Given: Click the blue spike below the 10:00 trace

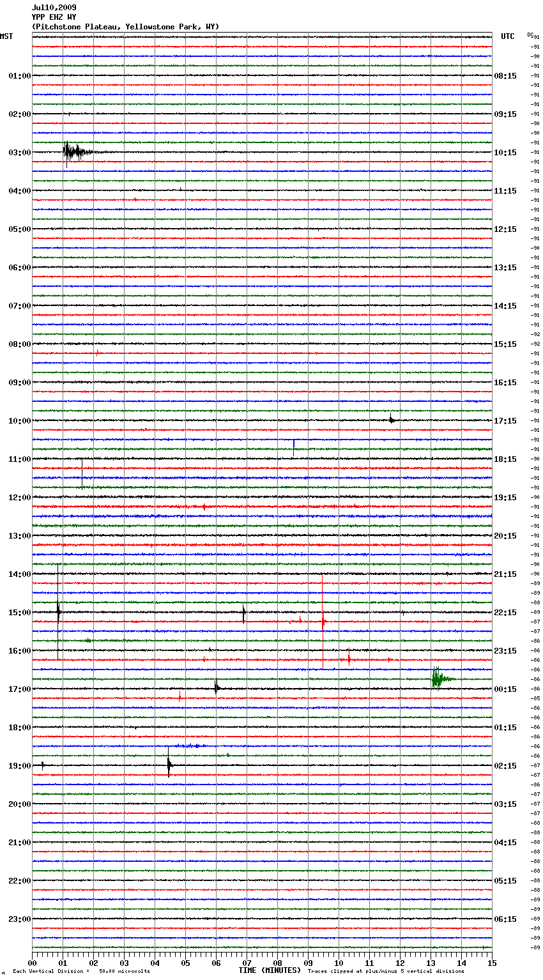Looking at the screenshot, I should (x=294, y=447).
